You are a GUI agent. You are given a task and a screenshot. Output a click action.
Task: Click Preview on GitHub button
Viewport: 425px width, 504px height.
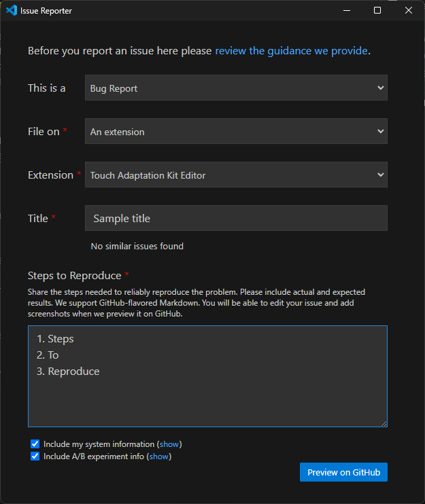pyautogui.click(x=343, y=472)
